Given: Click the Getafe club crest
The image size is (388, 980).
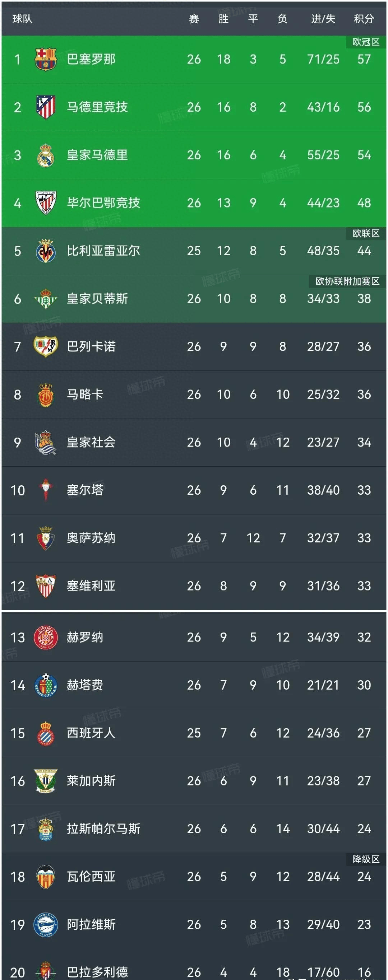Looking at the screenshot, I should coord(46,685).
